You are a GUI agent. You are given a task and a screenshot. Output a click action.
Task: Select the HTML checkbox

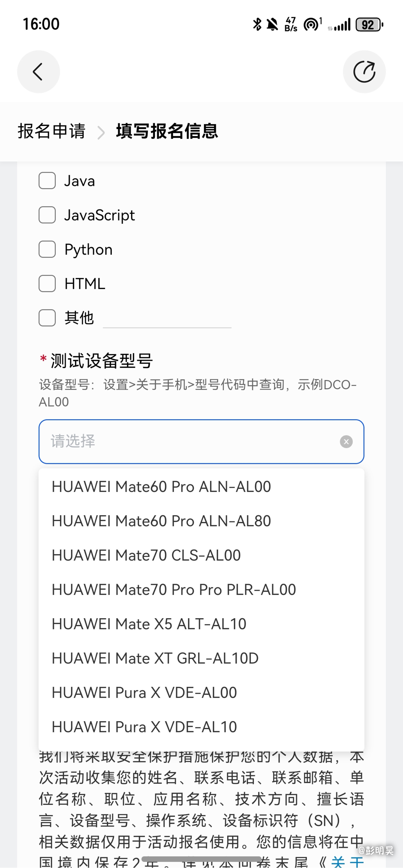click(x=47, y=283)
